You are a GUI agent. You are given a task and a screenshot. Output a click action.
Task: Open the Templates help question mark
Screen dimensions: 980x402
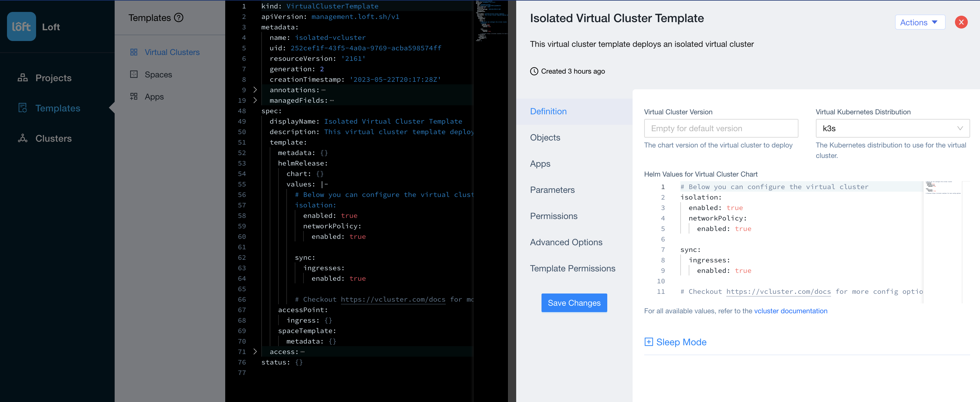pos(179,17)
